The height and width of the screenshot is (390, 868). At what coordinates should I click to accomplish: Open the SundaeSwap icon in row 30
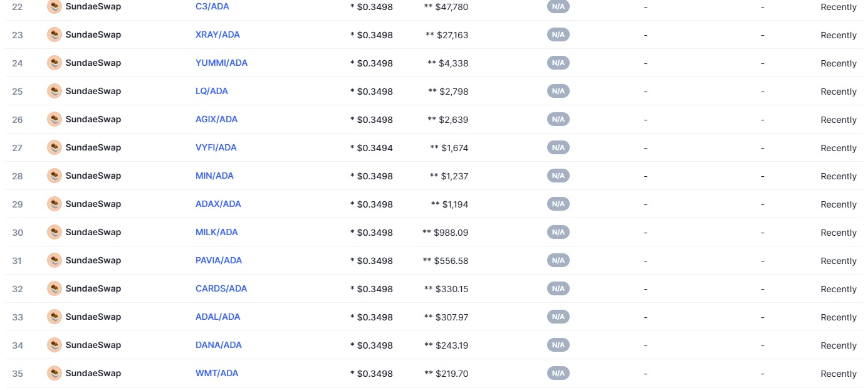[55, 232]
